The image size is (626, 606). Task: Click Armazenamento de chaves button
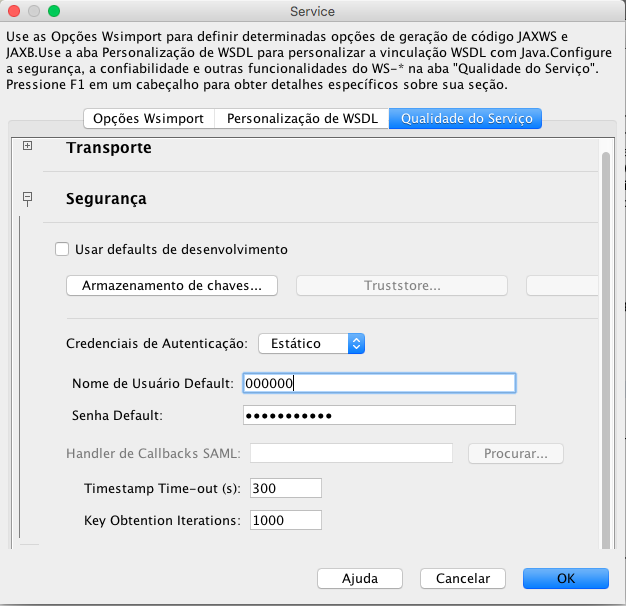pyautogui.click(x=172, y=285)
